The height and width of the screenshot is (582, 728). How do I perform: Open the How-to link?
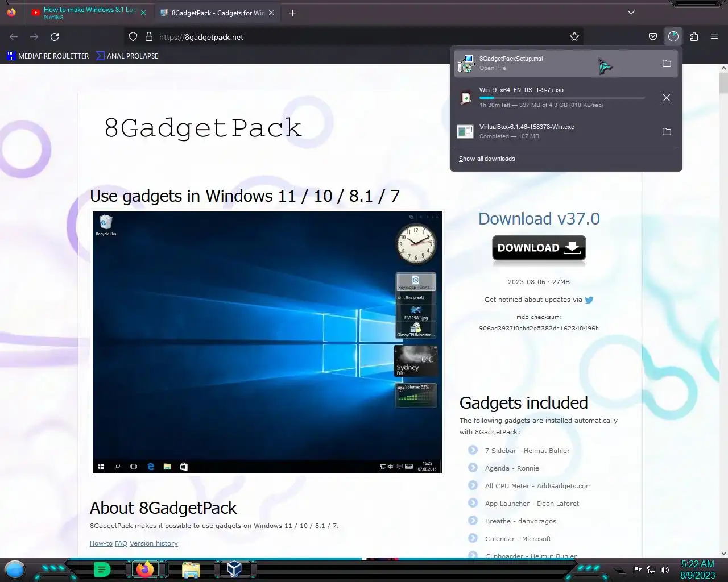(x=101, y=543)
